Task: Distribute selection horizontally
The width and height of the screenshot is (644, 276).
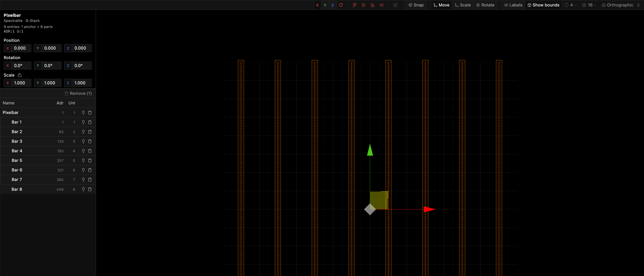Action: (x=382, y=5)
